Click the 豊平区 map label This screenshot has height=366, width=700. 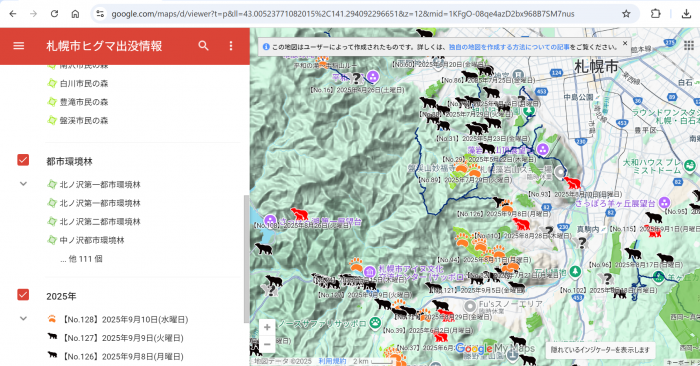(x=646, y=130)
